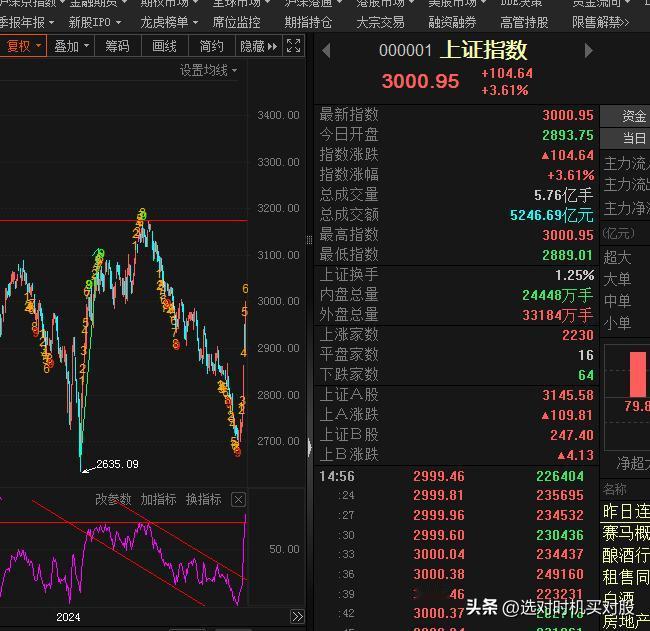Open 大宗交易 menu item
The image size is (650, 631).
380,22
